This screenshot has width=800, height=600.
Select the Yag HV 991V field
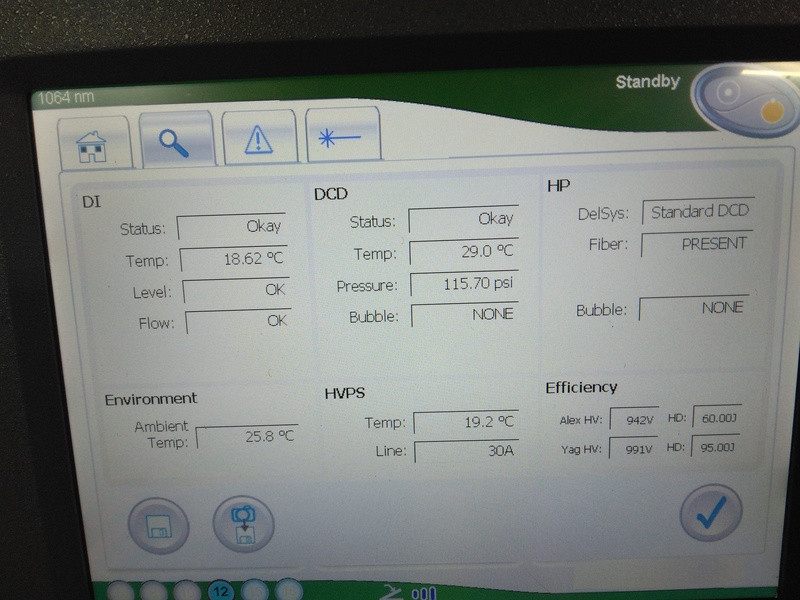click(x=633, y=448)
